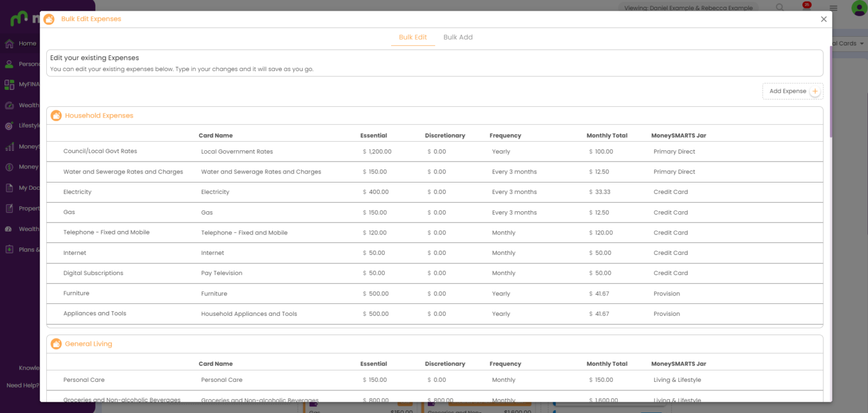Click the MoneySMARTS chart icon in sidebar

click(8, 146)
